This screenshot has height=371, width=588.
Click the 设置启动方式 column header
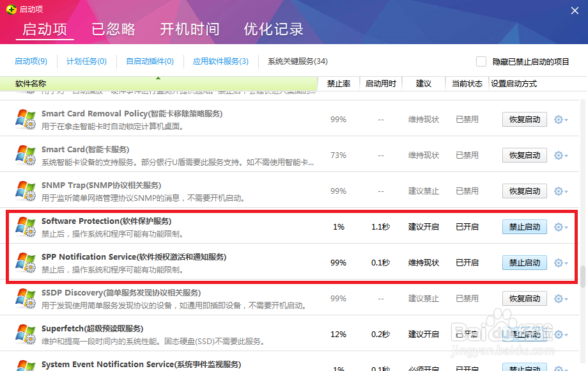click(x=514, y=84)
